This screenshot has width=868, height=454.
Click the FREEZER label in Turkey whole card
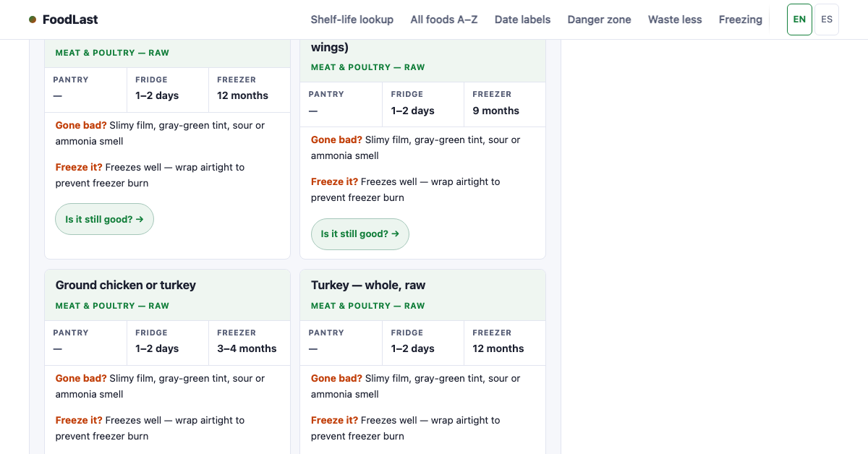493,333
